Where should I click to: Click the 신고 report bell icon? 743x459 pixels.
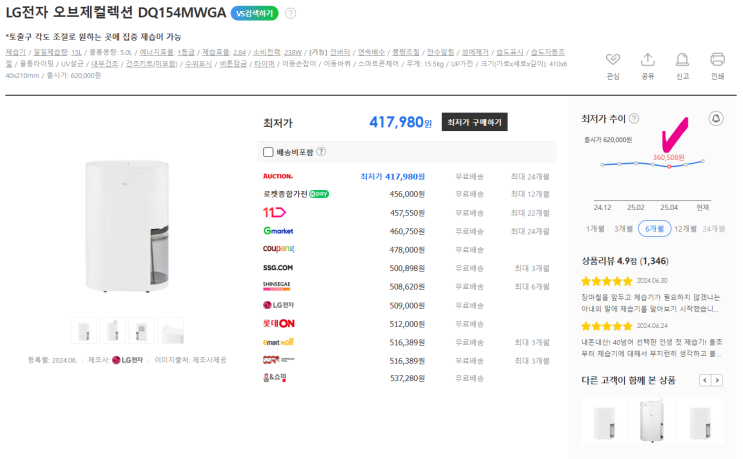tap(682, 59)
